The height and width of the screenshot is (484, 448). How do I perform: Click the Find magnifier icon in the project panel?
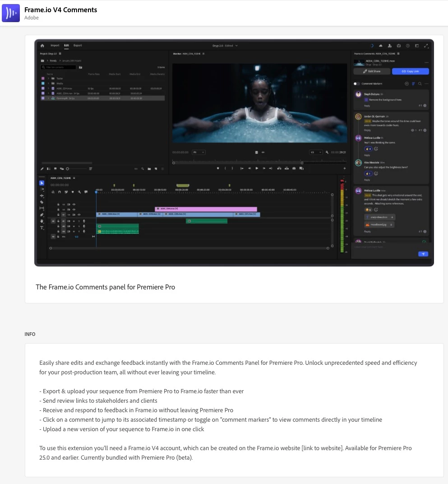click(143, 169)
